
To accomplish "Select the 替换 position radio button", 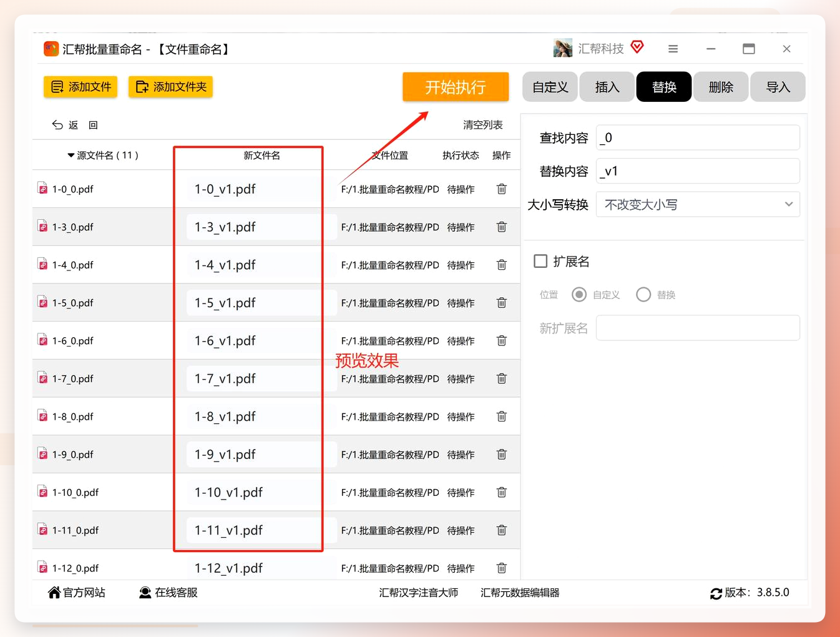I will (x=643, y=295).
